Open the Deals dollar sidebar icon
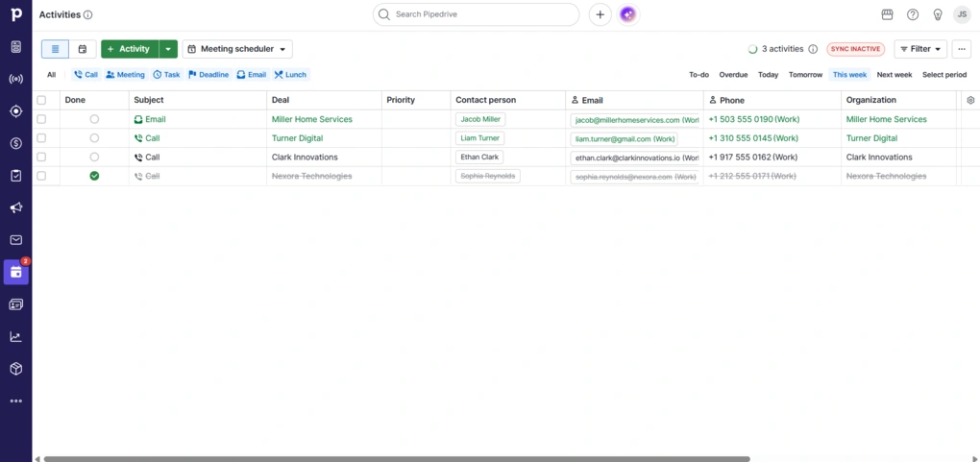This screenshot has width=980, height=462. click(x=16, y=143)
